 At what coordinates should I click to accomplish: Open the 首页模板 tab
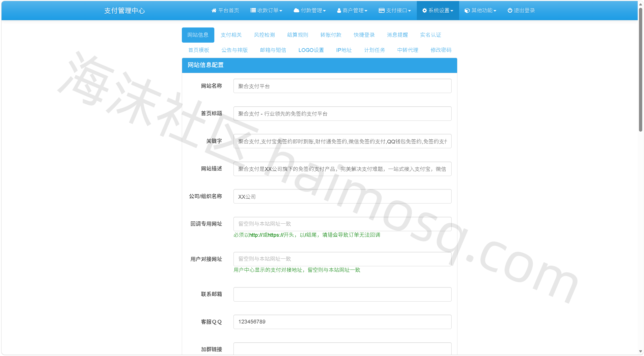199,50
